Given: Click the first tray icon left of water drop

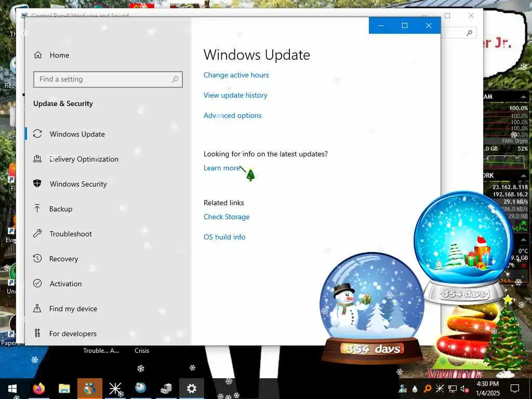Looking at the screenshot, I should (403, 389).
